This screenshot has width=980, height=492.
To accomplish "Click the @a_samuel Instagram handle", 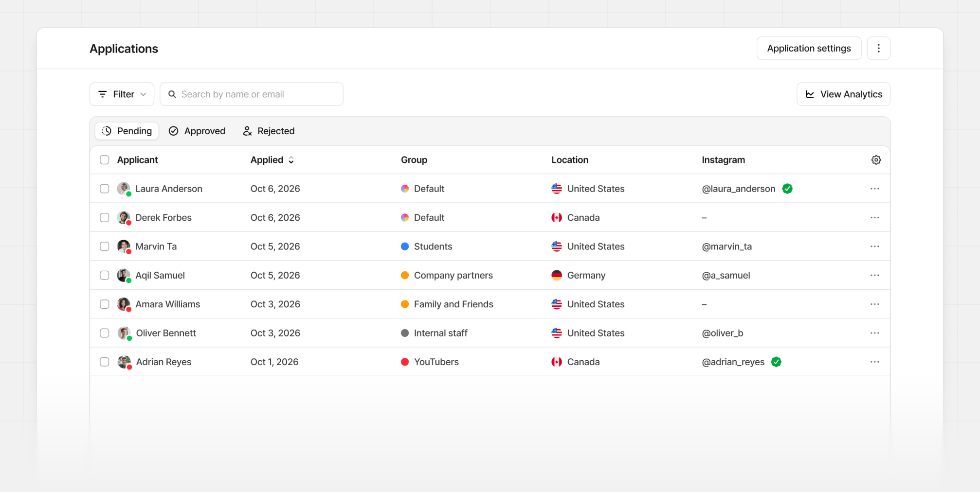I will click(726, 275).
